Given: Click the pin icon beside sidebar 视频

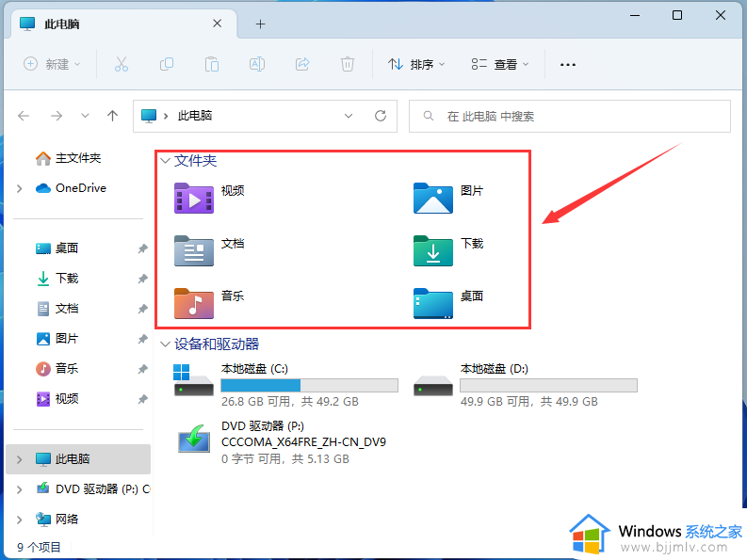Looking at the screenshot, I should pyautogui.click(x=142, y=399).
